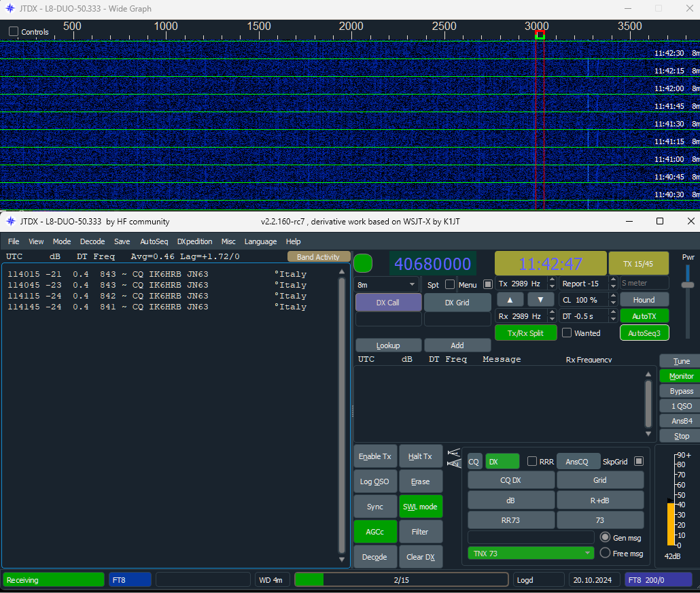Click the Lookup button
The width and height of the screenshot is (700, 593).
(388, 345)
